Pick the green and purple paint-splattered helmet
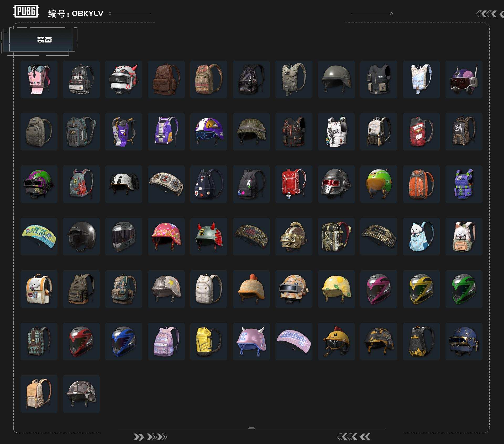This screenshot has height=444, width=504. tap(39, 184)
